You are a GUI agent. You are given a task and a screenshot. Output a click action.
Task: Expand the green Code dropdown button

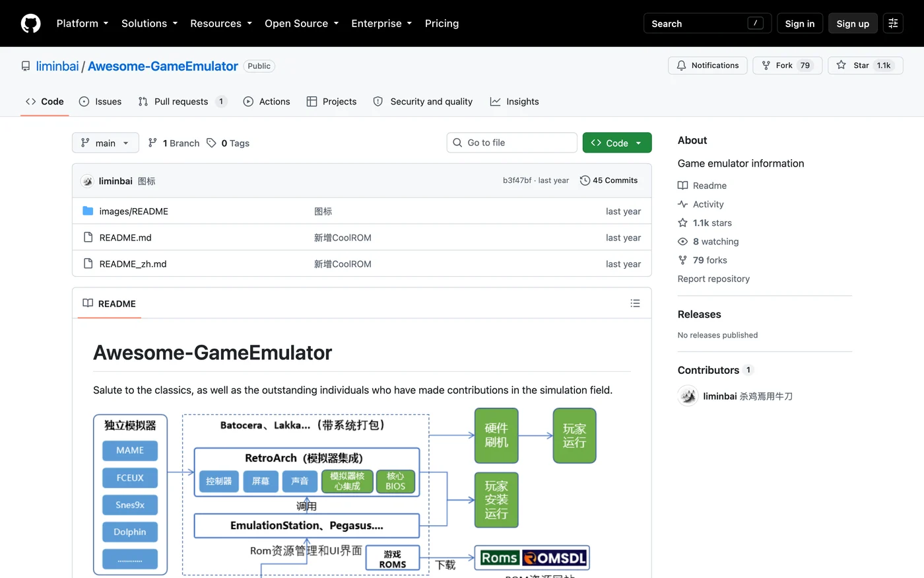pos(617,143)
